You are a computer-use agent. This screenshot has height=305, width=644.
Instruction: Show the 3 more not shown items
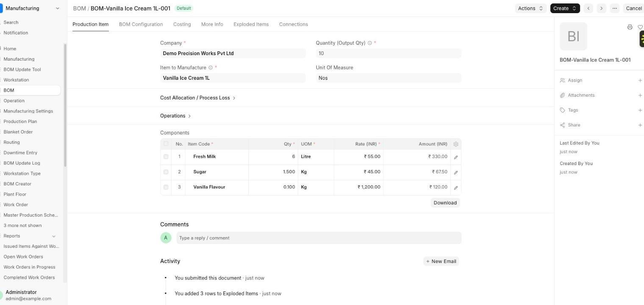[x=22, y=225]
